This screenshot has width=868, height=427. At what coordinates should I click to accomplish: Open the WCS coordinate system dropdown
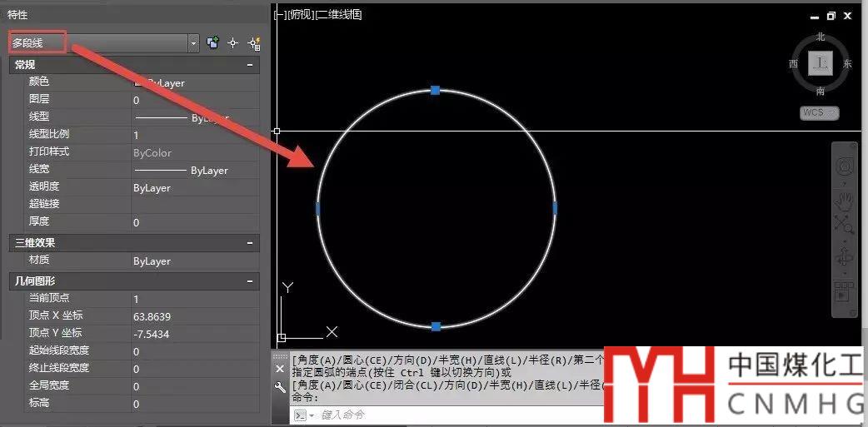(x=819, y=112)
